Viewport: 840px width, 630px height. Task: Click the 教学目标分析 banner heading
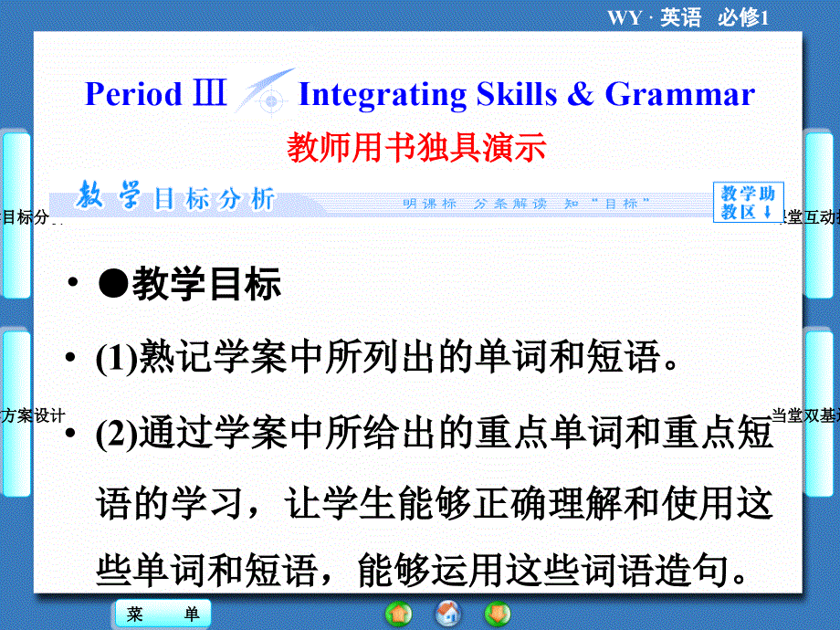click(x=175, y=199)
